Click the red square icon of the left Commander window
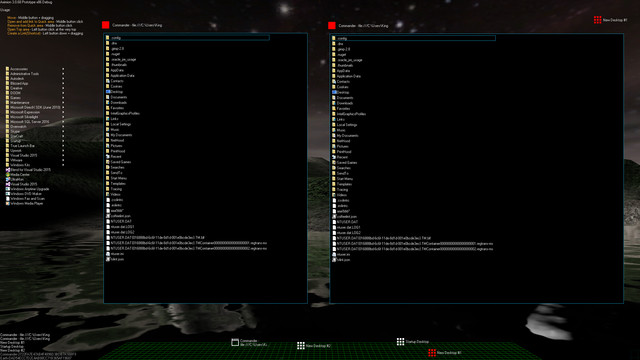Image resolution: width=640 pixels, height=360 pixels. tap(106, 25)
